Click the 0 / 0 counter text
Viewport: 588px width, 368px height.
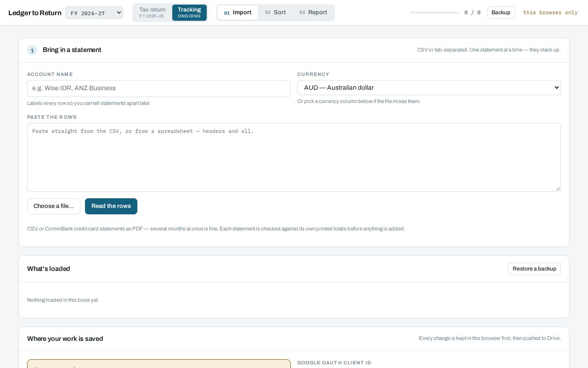pyautogui.click(x=472, y=13)
